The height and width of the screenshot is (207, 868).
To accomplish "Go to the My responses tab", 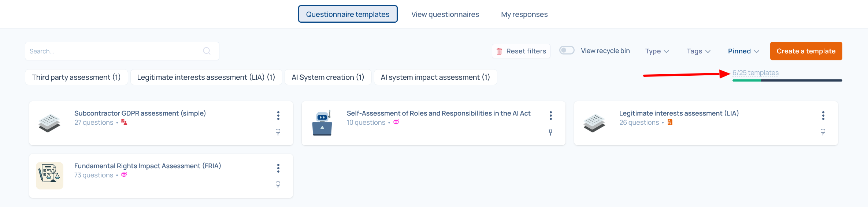I will click(x=524, y=14).
